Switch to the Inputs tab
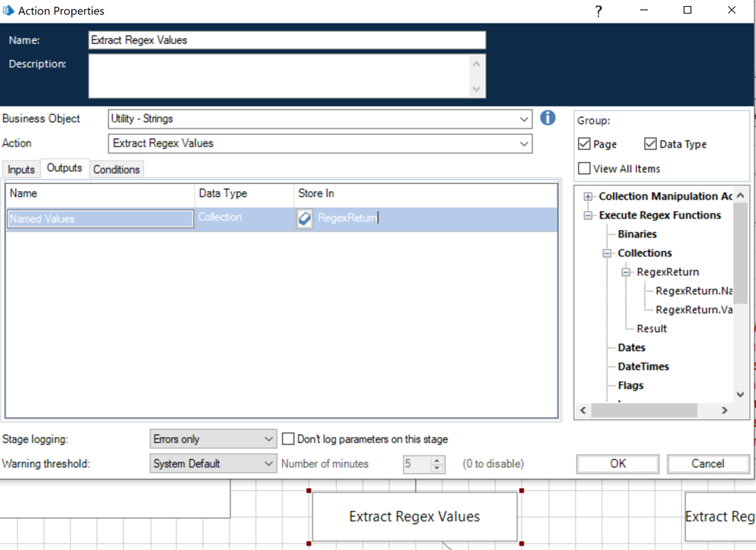 pyautogui.click(x=21, y=169)
